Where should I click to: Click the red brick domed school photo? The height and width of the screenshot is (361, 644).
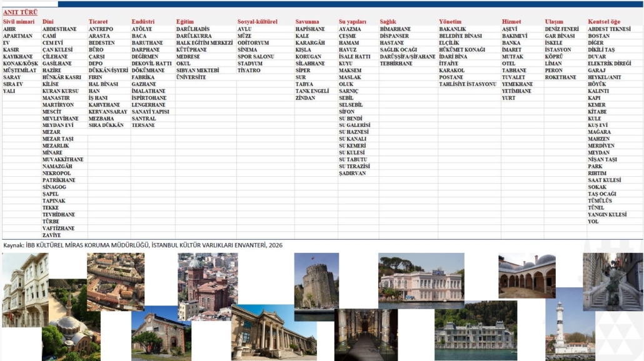point(207,278)
